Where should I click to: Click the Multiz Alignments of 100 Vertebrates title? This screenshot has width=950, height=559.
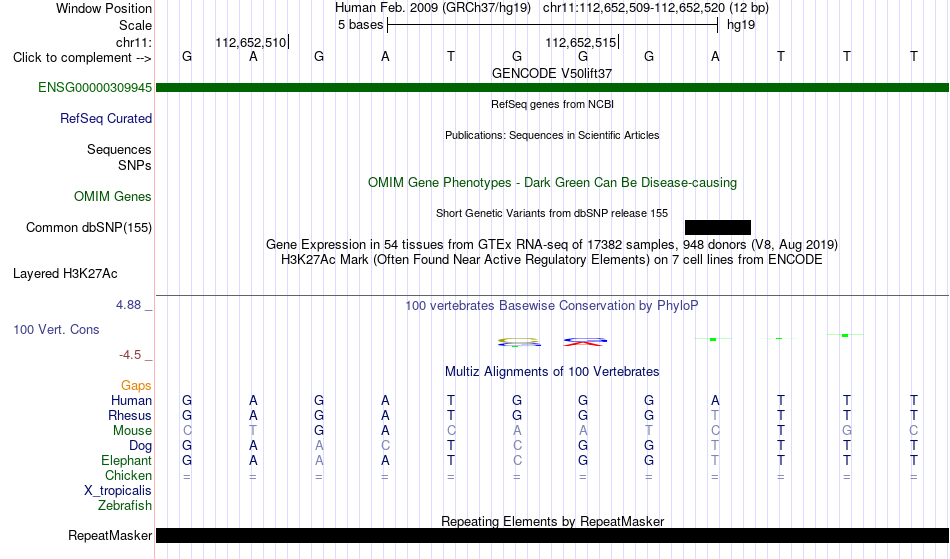[552, 372]
